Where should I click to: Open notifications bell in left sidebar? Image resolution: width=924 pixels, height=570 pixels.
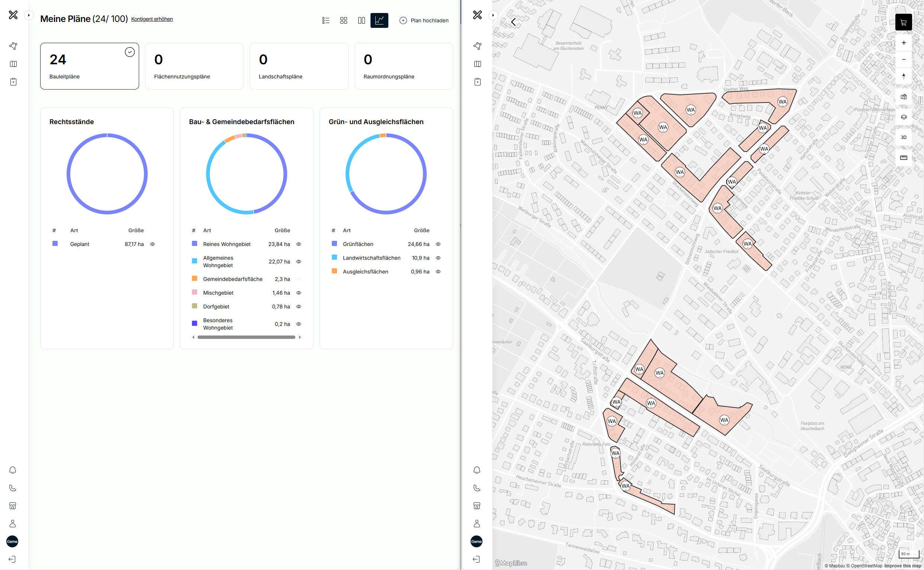click(13, 470)
